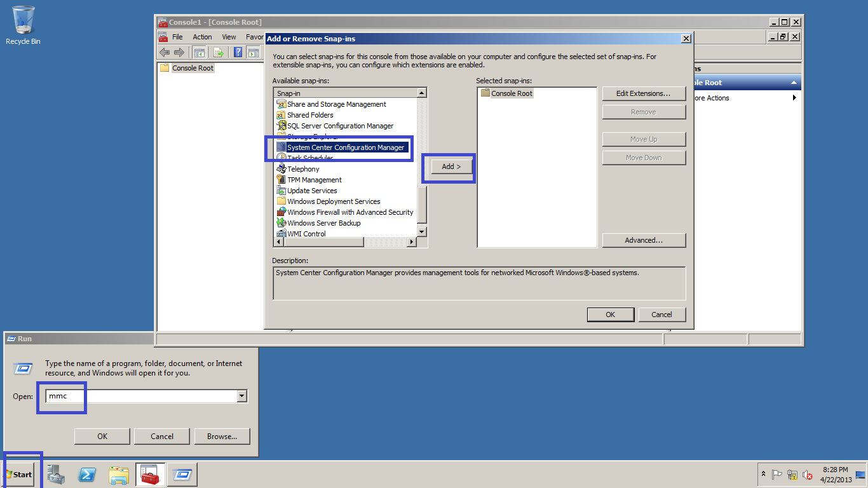The height and width of the screenshot is (488, 868).
Task: Click Cancel in the Run dialog
Action: tap(162, 437)
